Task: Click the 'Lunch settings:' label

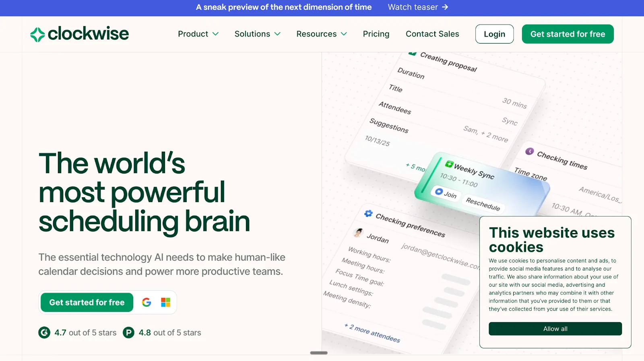Action: (x=351, y=287)
